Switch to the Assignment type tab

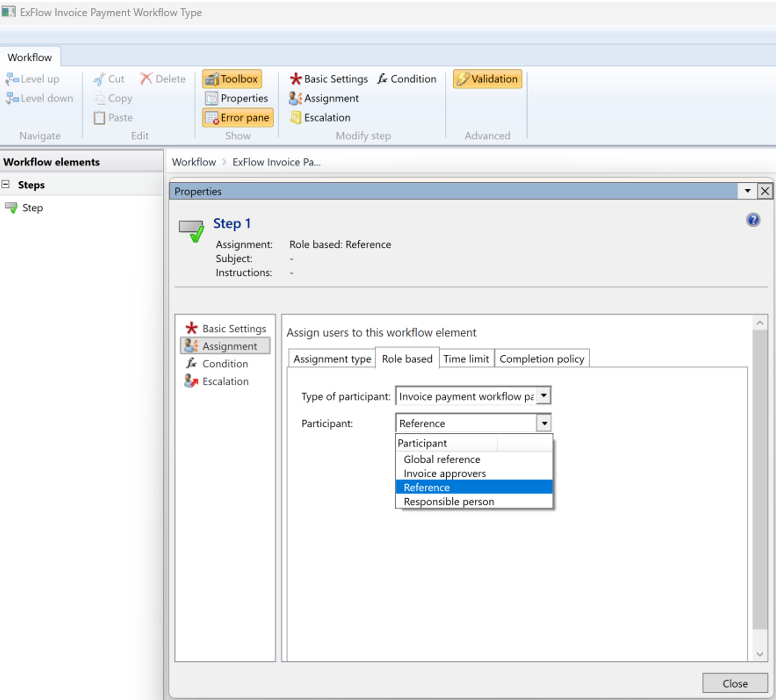(332, 359)
